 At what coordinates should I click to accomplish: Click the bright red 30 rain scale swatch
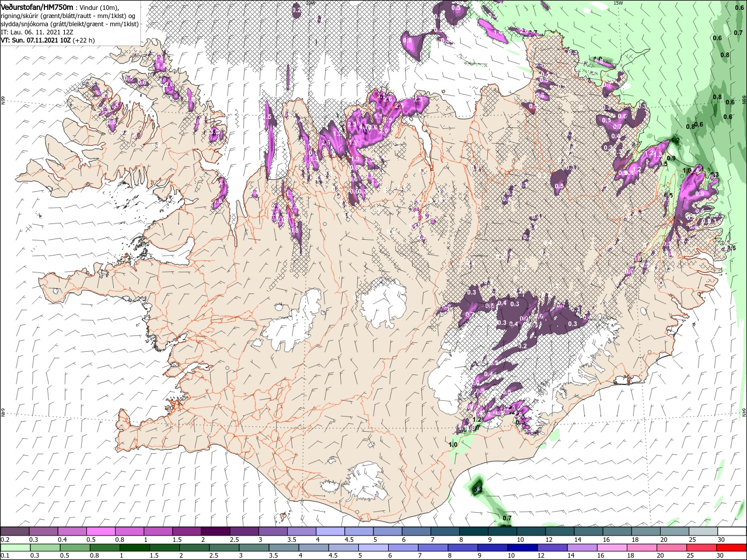[x=731, y=548]
